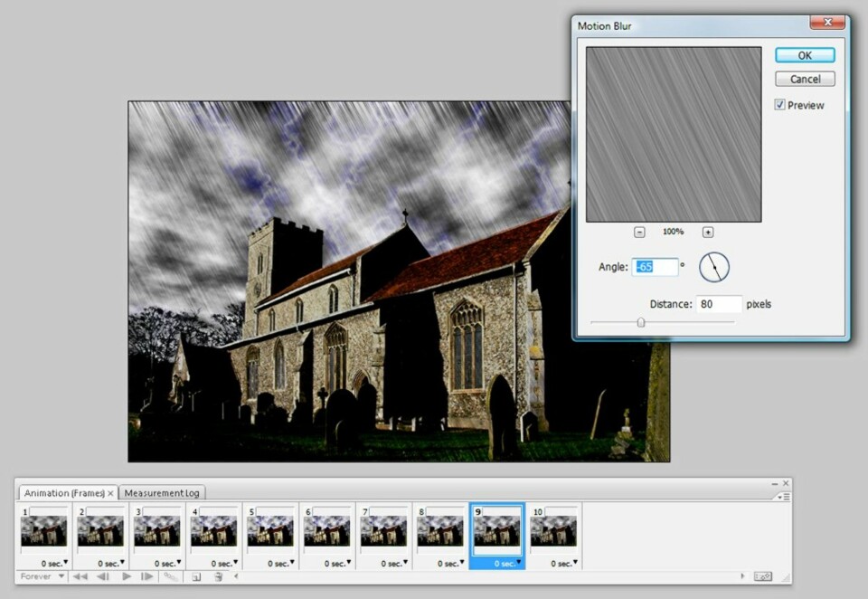868x599 pixels.
Task: Click the tween frames icon
Action: tap(170, 576)
